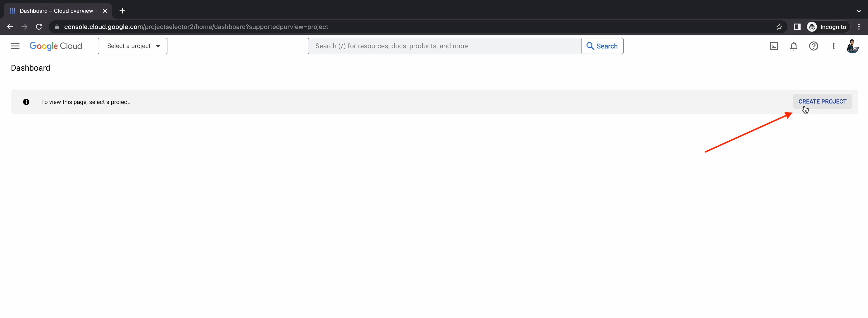Open a new browser tab
Screen dimensions: 868x318
tap(122, 11)
